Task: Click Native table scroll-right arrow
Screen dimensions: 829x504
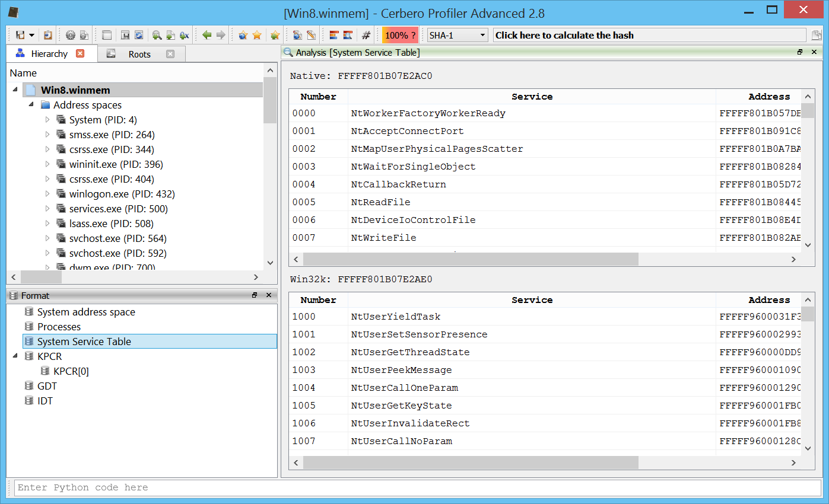Action: coord(793,259)
